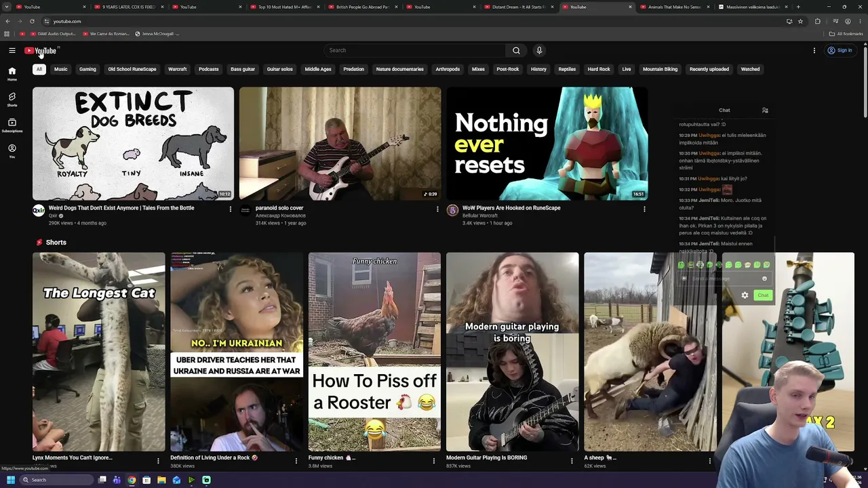Click the YouTube logo
Image resolution: width=868 pixels, height=488 pixels.
tap(41, 51)
